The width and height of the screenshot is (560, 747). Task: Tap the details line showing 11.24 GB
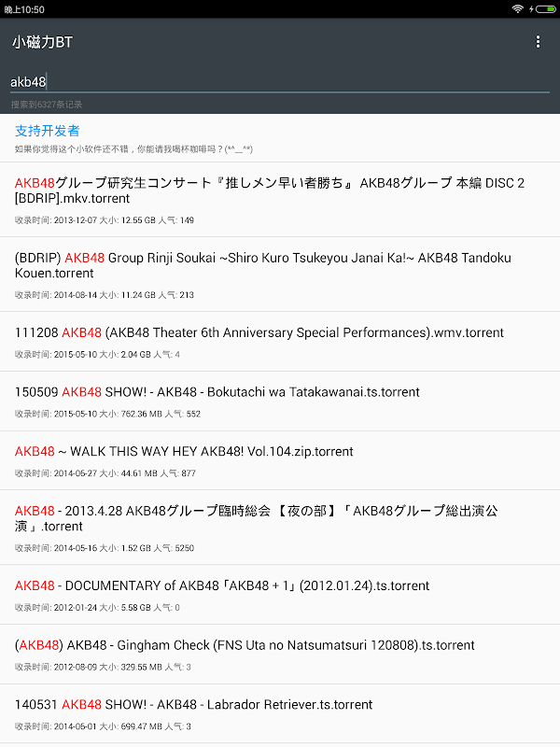click(105, 295)
